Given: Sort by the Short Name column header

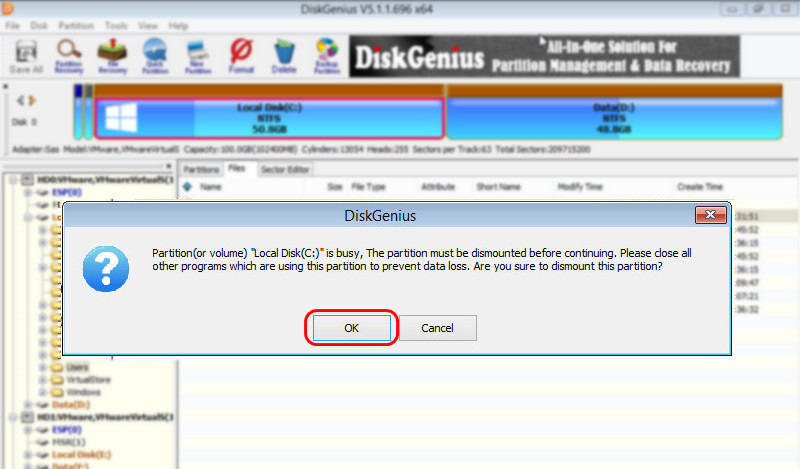Looking at the screenshot, I should (x=498, y=187).
